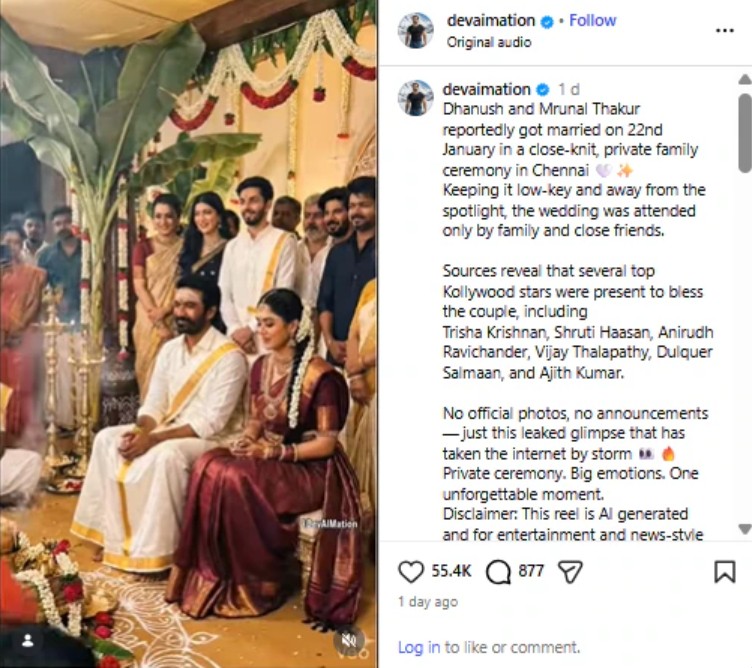Click the caption scrollbar thumb
752x668 pixels.
744,132
